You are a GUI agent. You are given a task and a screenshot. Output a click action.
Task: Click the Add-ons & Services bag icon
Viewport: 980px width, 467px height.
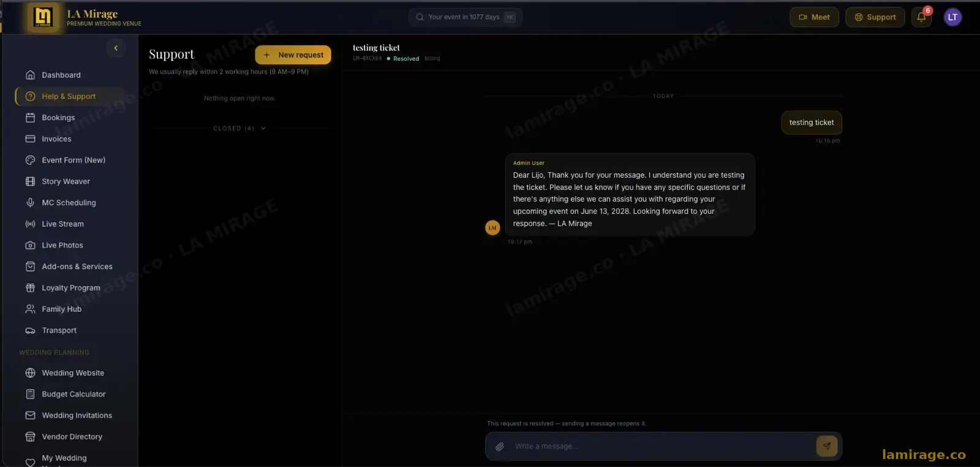pyautogui.click(x=30, y=267)
